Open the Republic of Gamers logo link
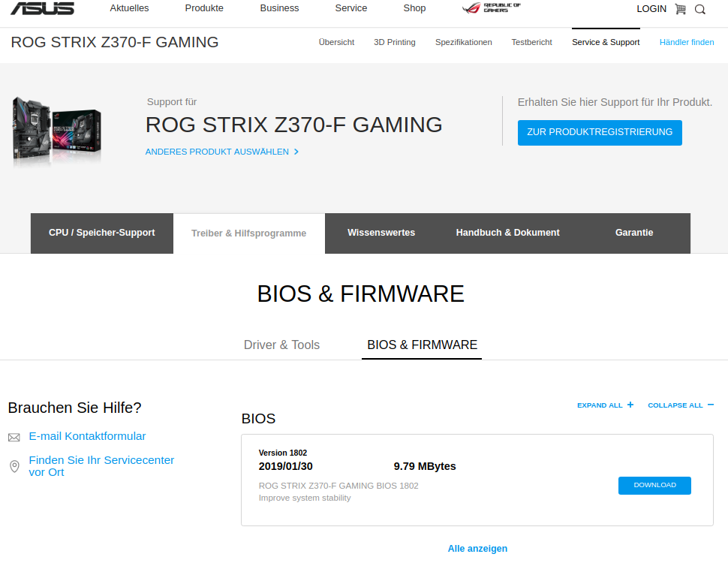This screenshot has height=563, width=728. [492, 8]
